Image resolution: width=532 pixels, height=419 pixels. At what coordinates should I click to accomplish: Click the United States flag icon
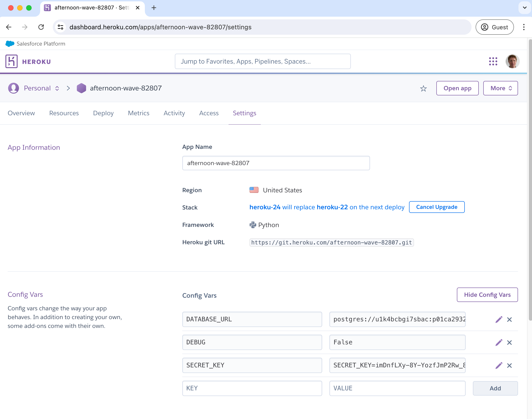(254, 190)
